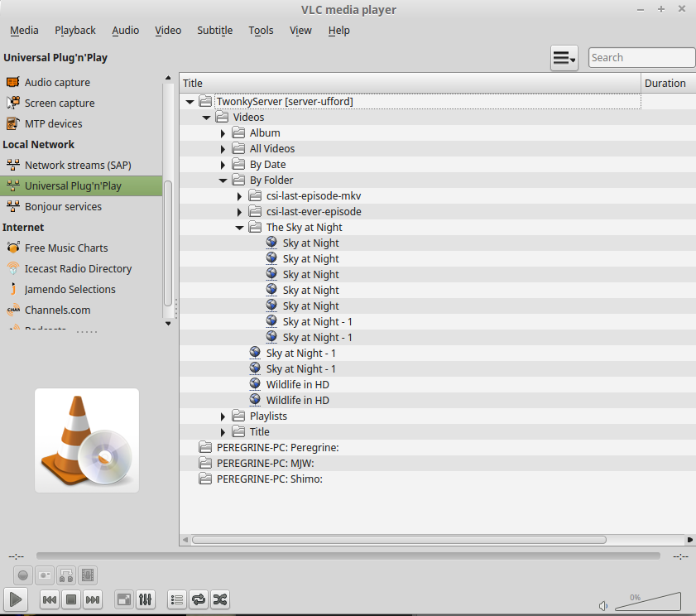Click the Local Network section header
696x616 pixels.
(39, 144)
